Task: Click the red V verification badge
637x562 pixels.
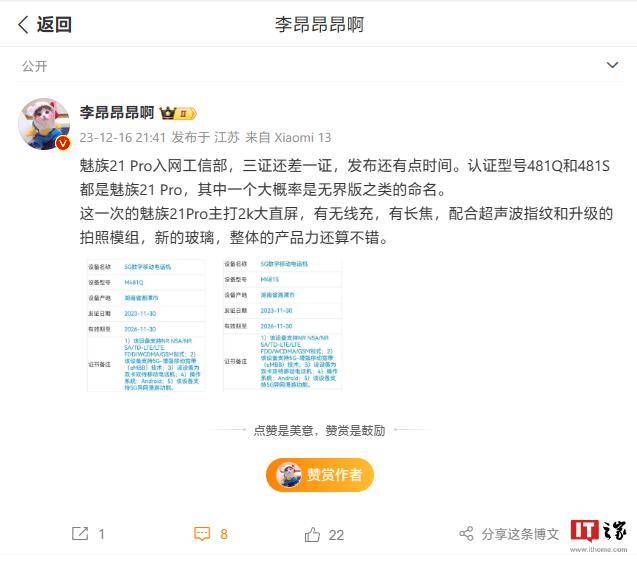Action: 63,143
